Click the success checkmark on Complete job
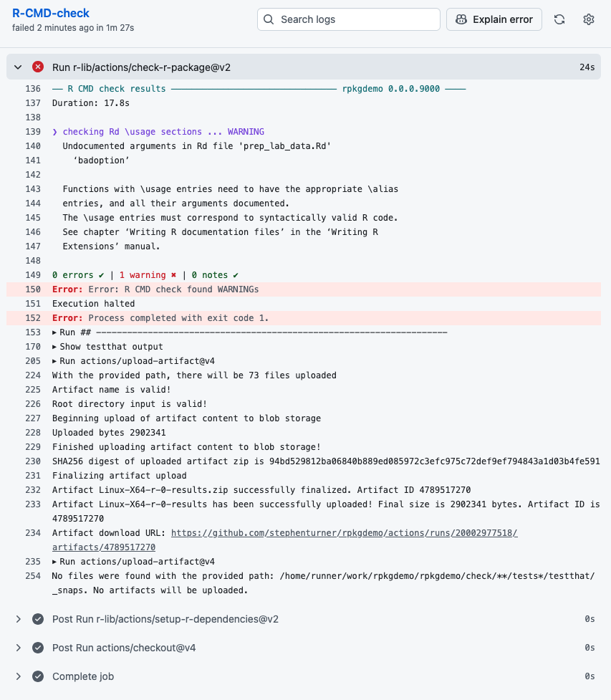The width and height of the screenshot is (611, 700). (37, 676)
